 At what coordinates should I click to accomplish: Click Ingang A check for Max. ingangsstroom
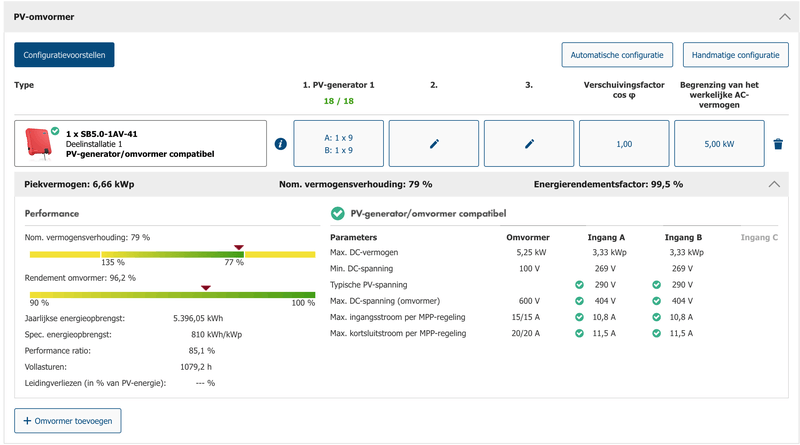[579, 317]
